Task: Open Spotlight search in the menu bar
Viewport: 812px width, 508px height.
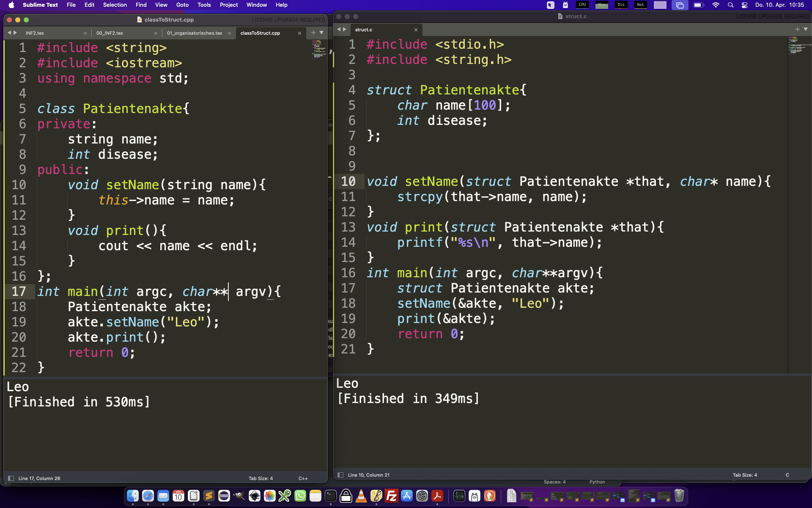Action: (x=730, y=5)
